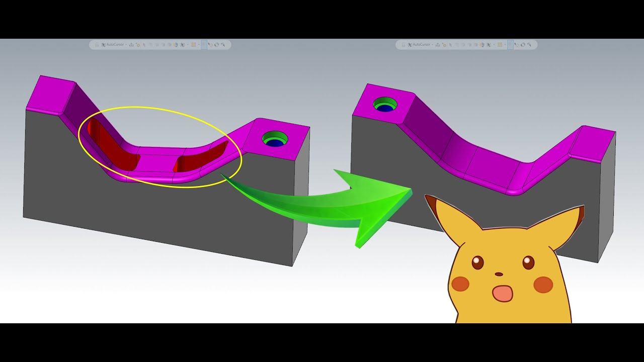Select the blue-green hole on right model
This screenshot has width=644, height=362.
coord(385,106)
